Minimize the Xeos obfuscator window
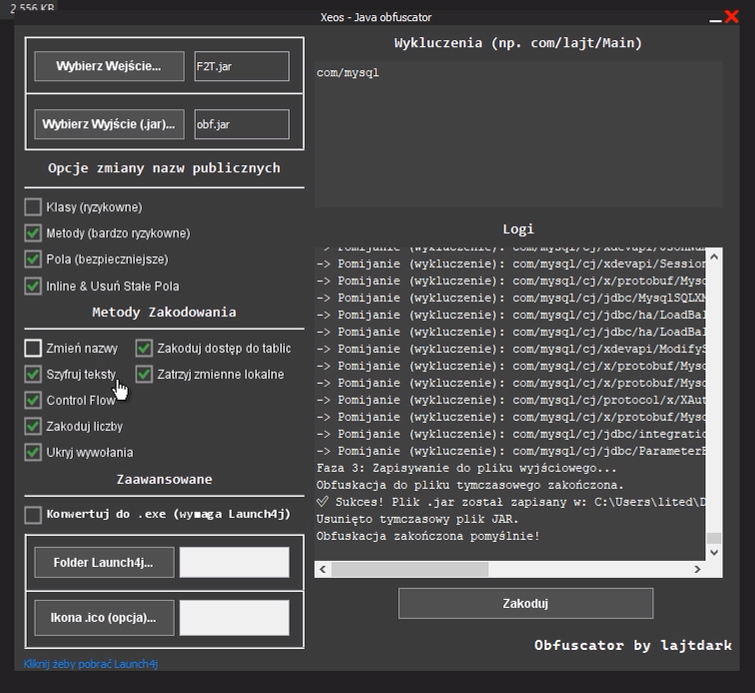 (714, 18)
